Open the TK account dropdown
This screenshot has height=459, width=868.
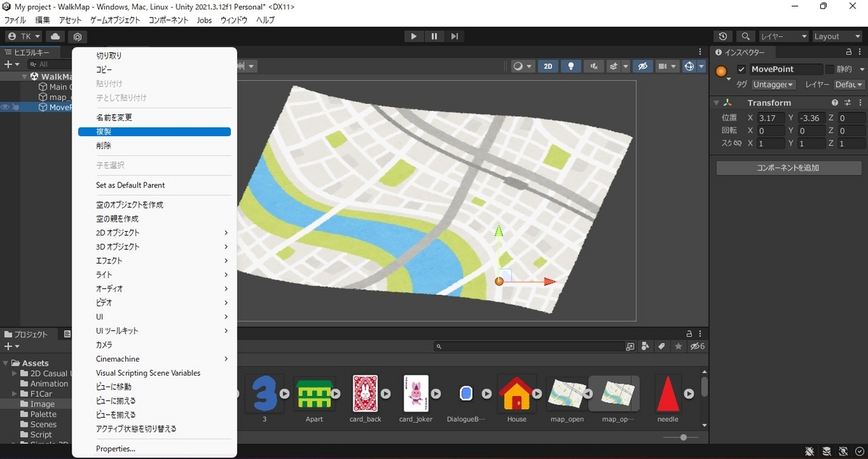tap(25, 36)
